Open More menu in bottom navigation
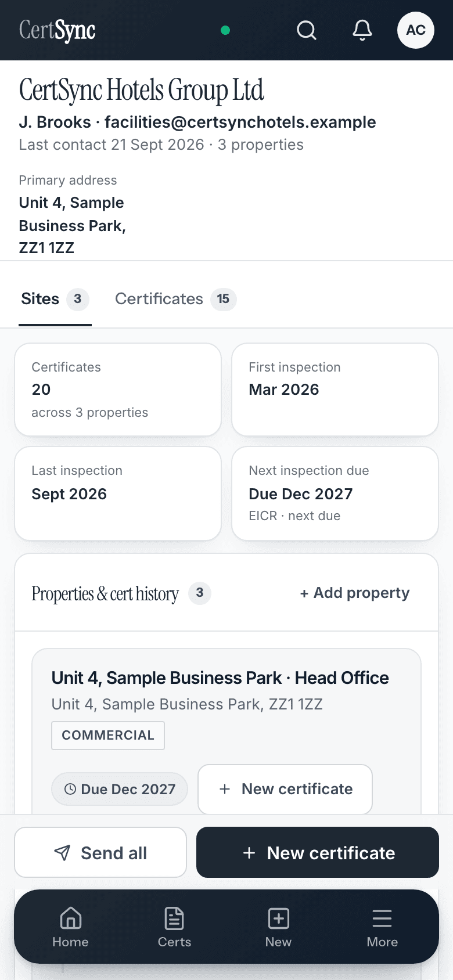This screenshot has width=453, height=980. click(x=382, y=927)
